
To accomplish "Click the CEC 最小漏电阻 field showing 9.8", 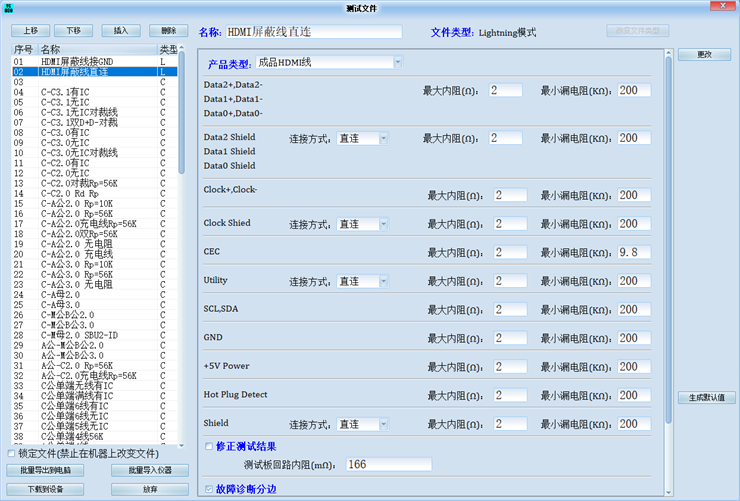I will 634,252.
